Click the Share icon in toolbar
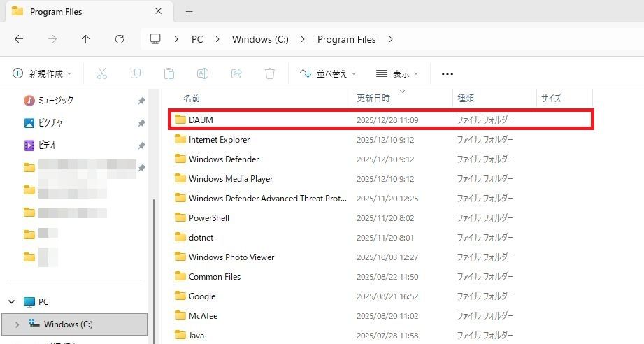The image size is (644, 344). point(236,73)
